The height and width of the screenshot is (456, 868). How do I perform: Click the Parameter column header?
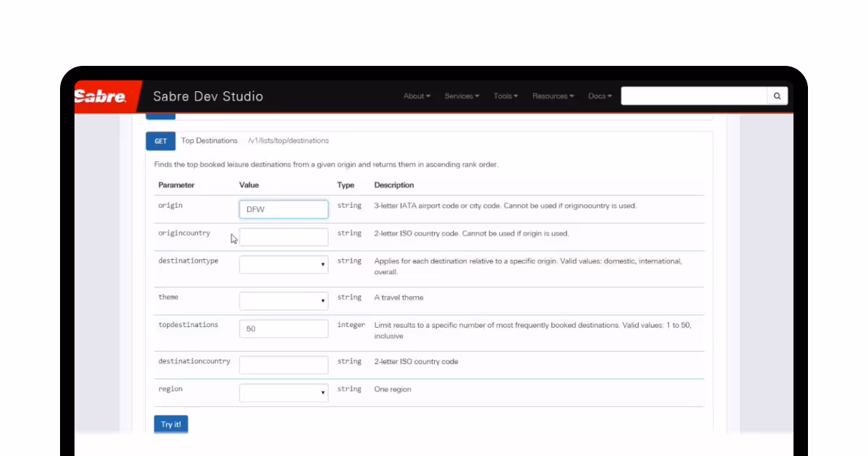click(x=176, y=185)
